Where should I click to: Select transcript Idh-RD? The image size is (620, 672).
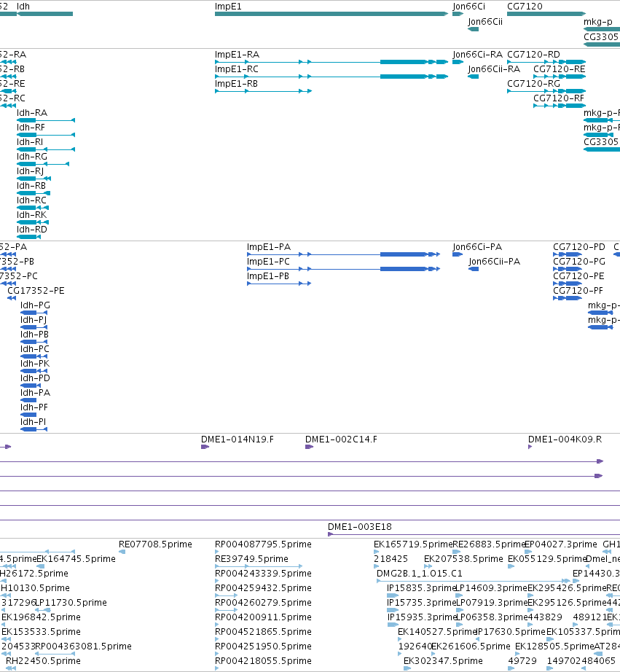click(x=28, y=237)
